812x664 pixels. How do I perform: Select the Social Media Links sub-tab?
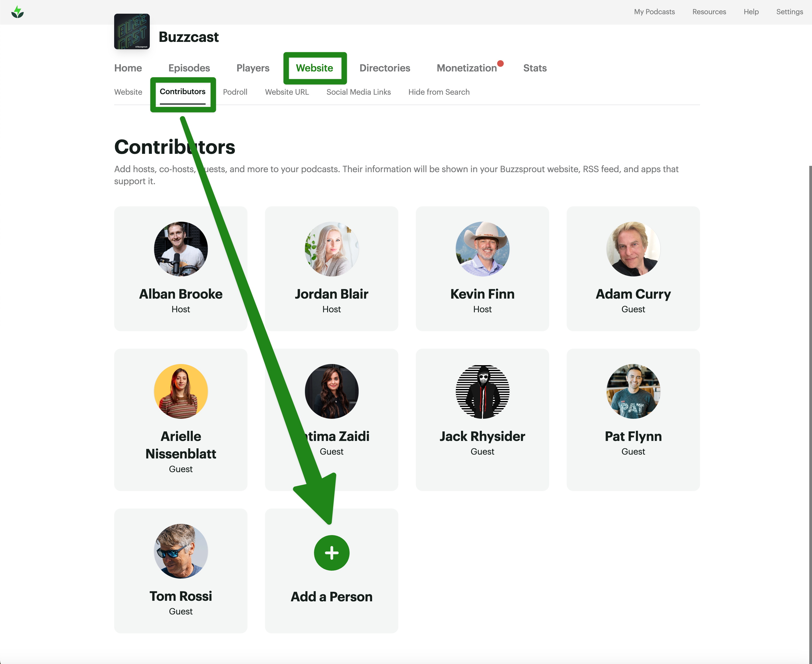tap(358, 92)
